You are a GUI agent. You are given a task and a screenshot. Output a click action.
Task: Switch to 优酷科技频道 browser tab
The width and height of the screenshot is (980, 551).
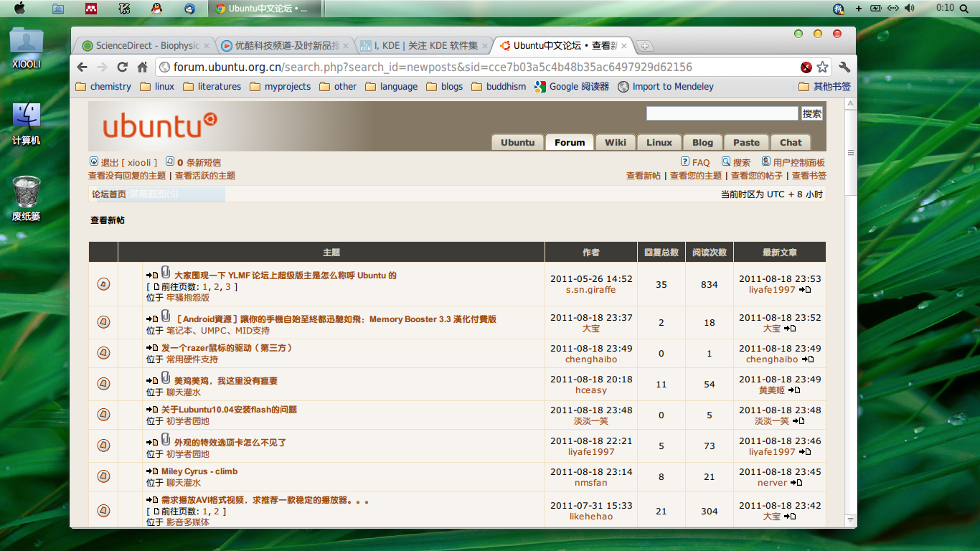pos(286,45)
